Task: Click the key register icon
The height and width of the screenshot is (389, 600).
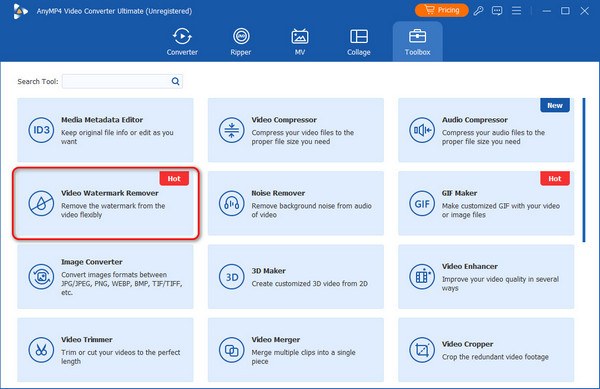Action: click(478, 11)
